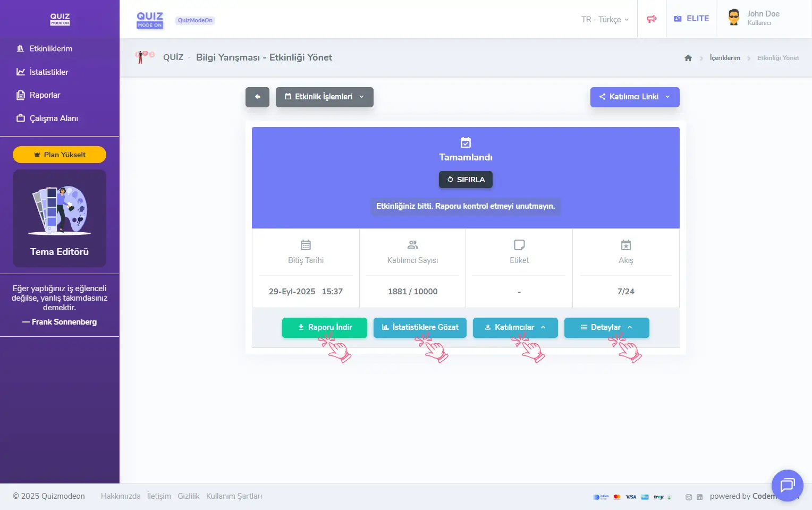Image resolution: width=812 pixels, height=510 pixels.
Task: Click the QuizModeOn logo in header
Action: (150, 20)
